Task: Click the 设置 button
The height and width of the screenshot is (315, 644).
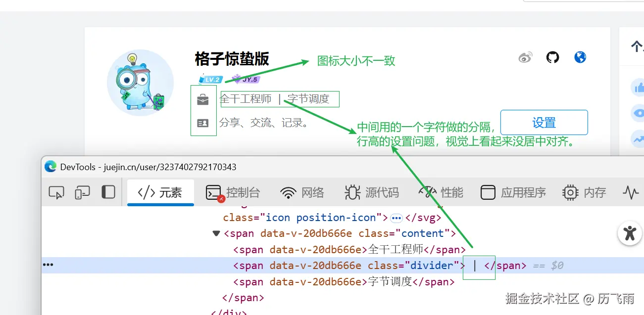Action: click(x=544, y=122)
